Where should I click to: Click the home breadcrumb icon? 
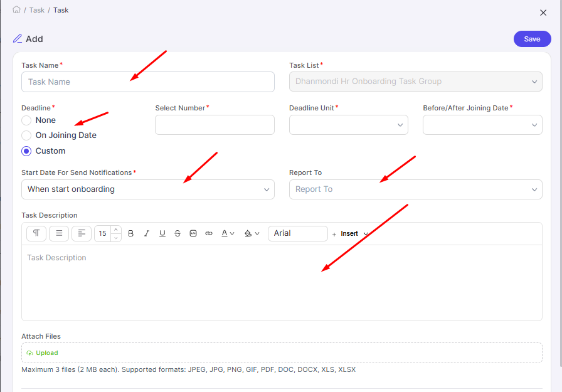[x=16, y=9]
